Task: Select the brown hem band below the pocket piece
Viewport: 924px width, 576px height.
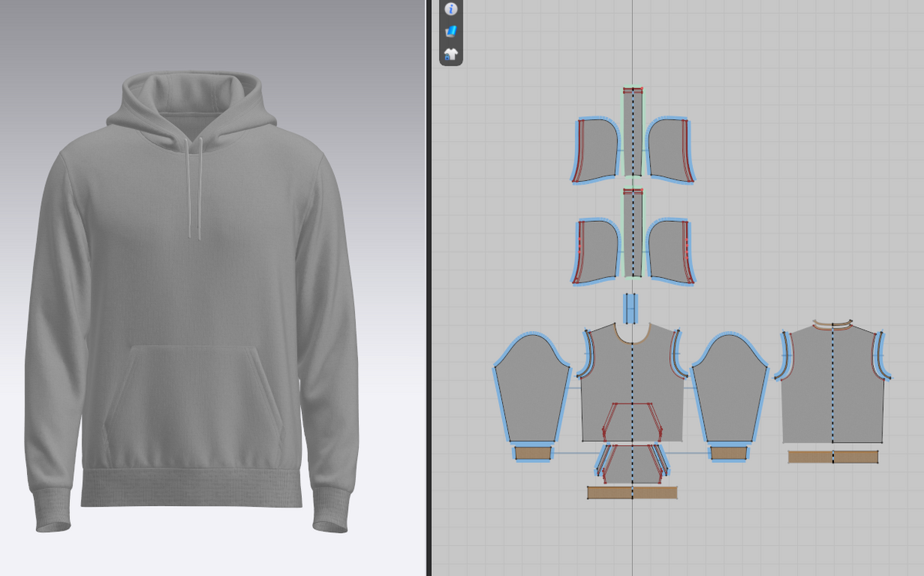Action: pyautogui.click(x=632, y=493)
